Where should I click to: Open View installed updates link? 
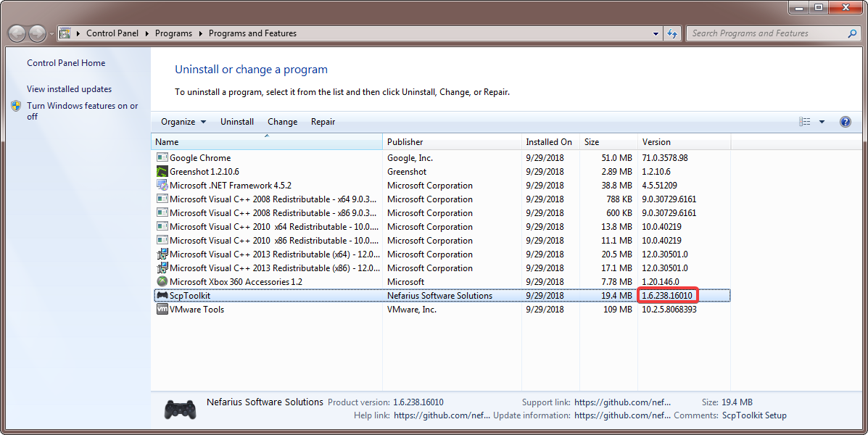(69, 89)
